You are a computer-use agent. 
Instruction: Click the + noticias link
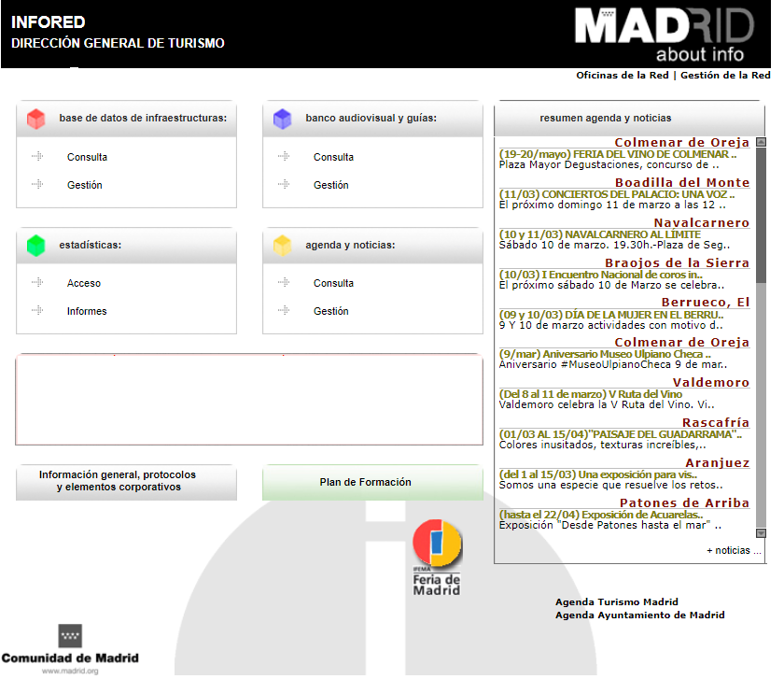734,550
